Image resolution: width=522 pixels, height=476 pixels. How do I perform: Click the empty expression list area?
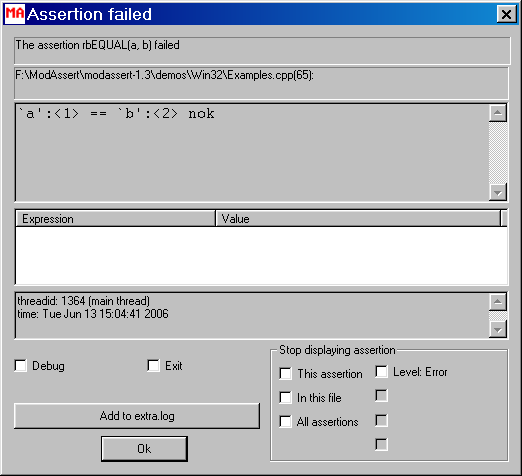pos(261,255)
